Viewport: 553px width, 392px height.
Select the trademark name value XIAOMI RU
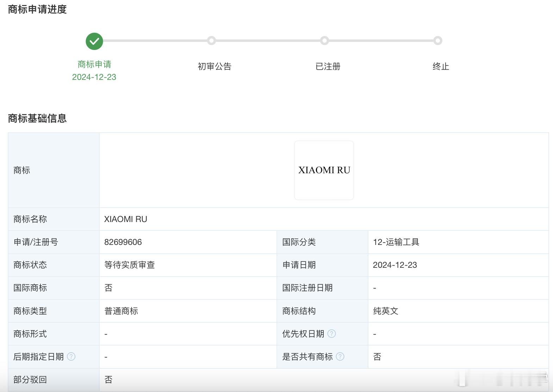(126, 219)
